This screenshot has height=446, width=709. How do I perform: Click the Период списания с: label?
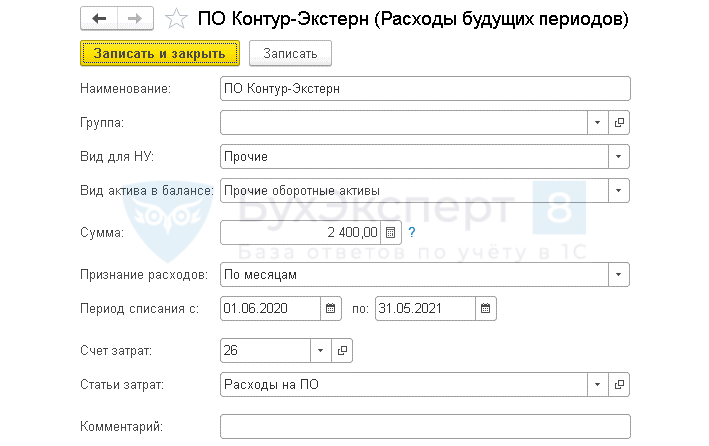[x=139, y=308]
